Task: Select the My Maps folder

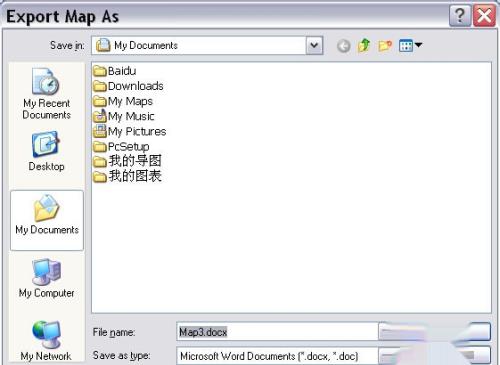Action: coord(123,101)
